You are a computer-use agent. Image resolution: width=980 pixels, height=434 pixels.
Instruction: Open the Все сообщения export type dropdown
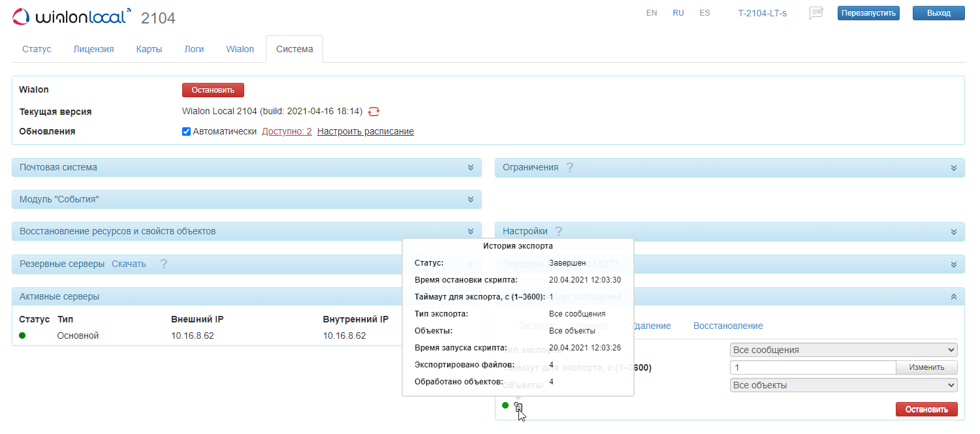coord(844,350)
